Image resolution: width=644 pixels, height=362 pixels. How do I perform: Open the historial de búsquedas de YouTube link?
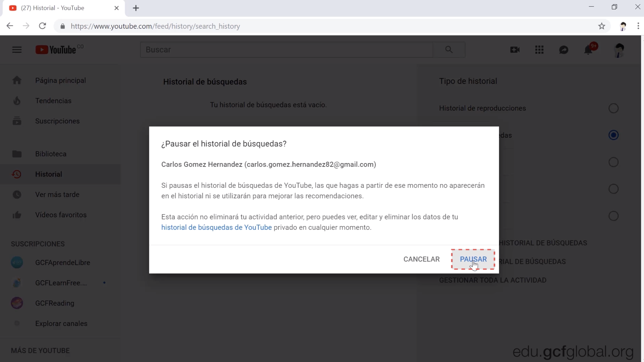(216, 227)
